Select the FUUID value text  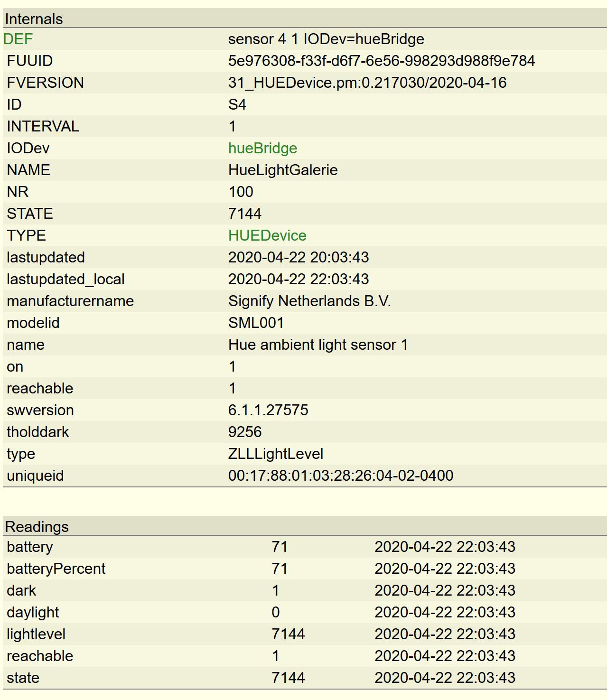click(x=381, y=61)
